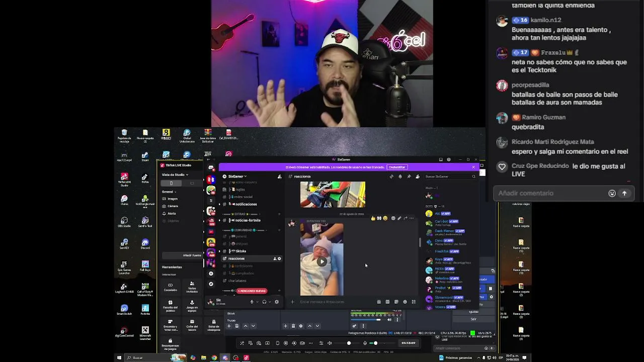The image size is (644, 362).
Task: Open Favorito del público tool
Action: (x=170, y=305)
